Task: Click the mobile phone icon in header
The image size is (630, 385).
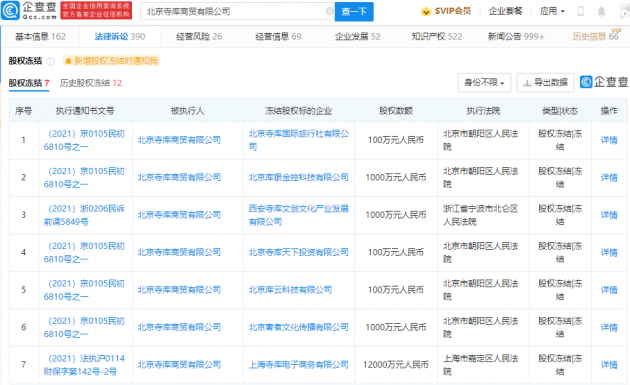Action: [580, 11]
